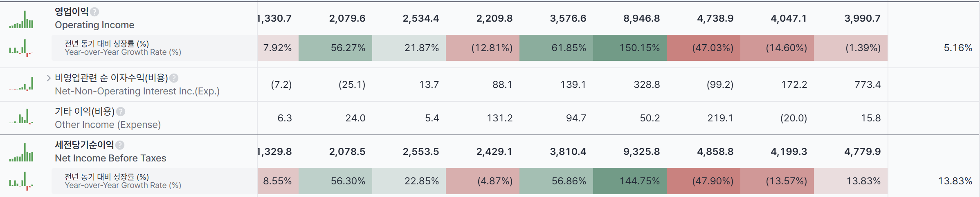This screenshot has height=197, width=980.
Task: Open the Other Income (Expense) help icon
Action: (121, 112)
